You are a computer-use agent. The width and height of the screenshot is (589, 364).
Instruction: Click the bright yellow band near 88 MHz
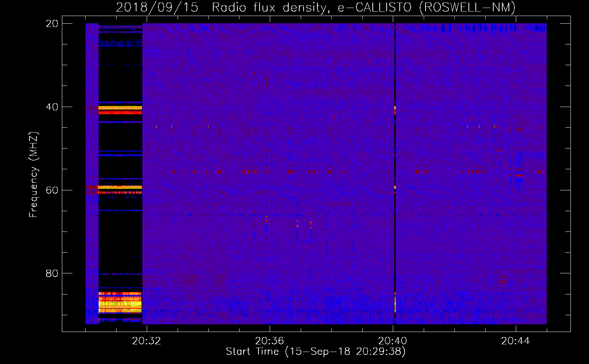pos(120,304)
